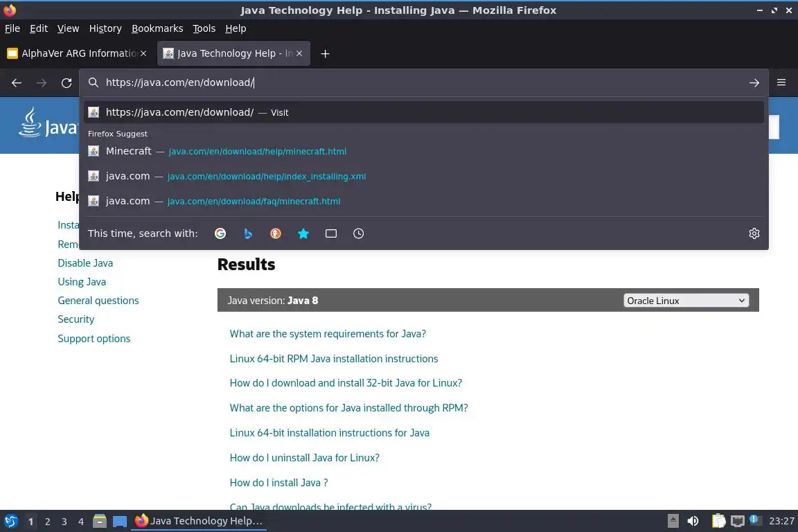Switch to workspace 4 in taskbar
Image resolution: width=798 pixels, height=532 pixels.
coord(81,522)
